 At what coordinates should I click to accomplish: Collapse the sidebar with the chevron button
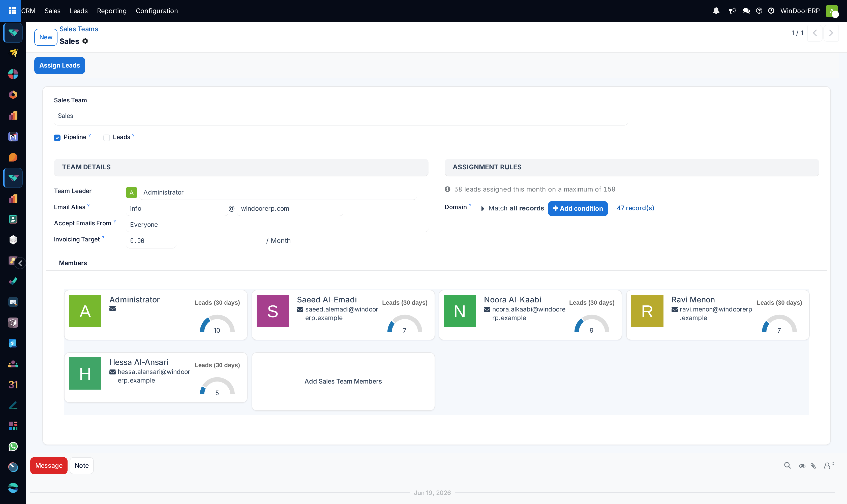pyautogui.click(x=20, y=263)
